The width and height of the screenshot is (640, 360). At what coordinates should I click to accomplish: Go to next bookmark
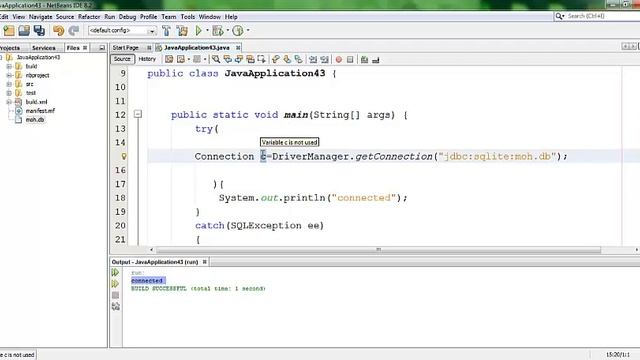click(x=287, y=60)
